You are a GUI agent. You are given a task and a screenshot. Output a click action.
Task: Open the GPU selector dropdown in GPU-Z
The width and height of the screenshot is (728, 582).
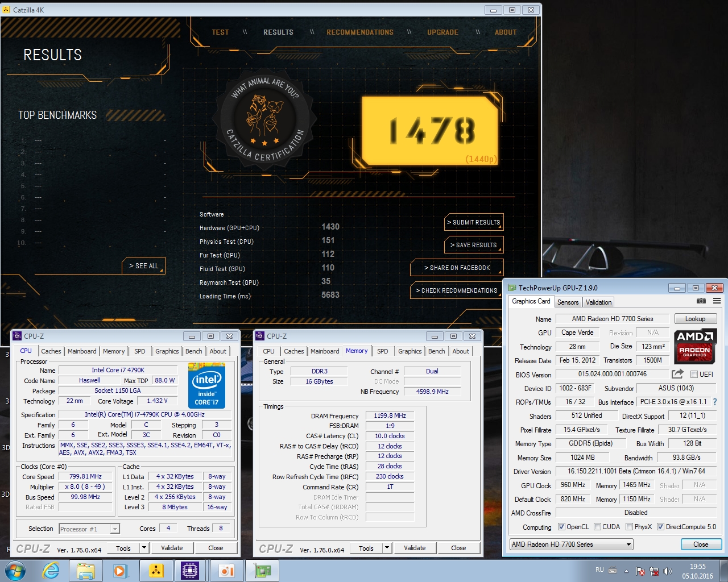pyautogui.click(x=572, y=544)
